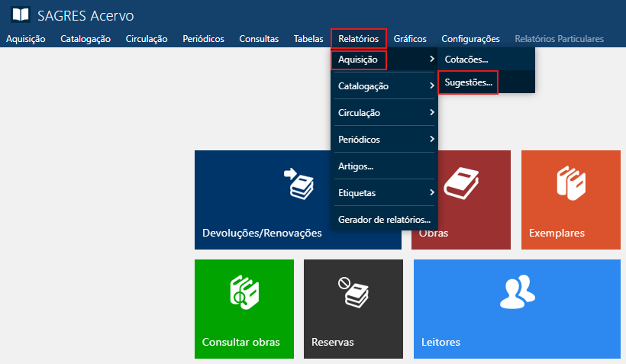The height and width of the screenshot is (364, 626).
Task: Open the Gráficos menu in the menu bar
Action: [x=410, y=39]
